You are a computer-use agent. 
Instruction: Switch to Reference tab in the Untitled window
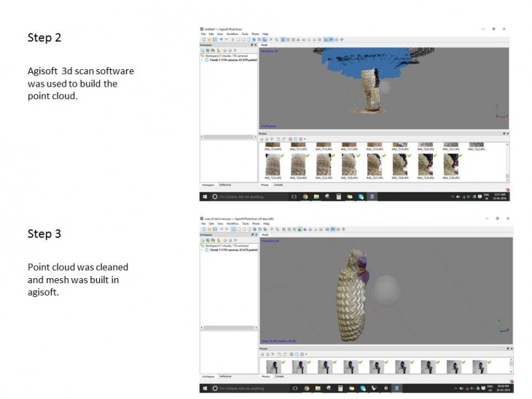click(225, 185)
